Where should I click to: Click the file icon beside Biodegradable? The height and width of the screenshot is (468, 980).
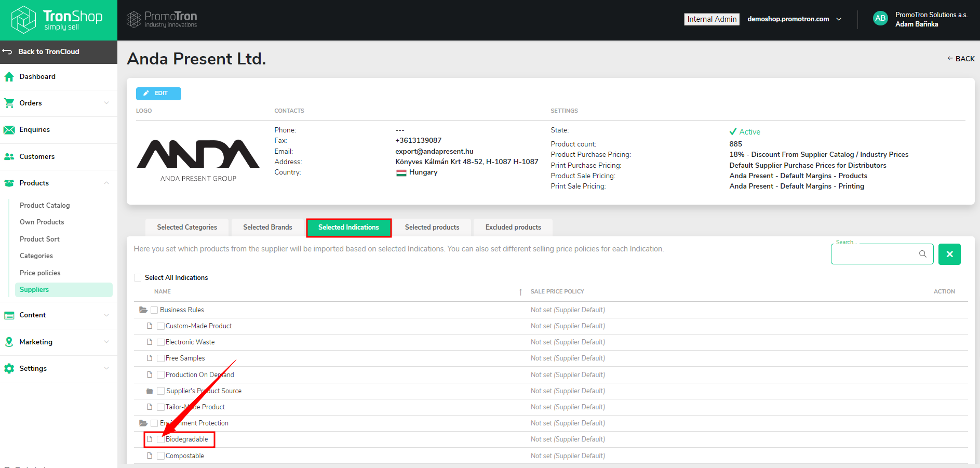pos(150,439)
